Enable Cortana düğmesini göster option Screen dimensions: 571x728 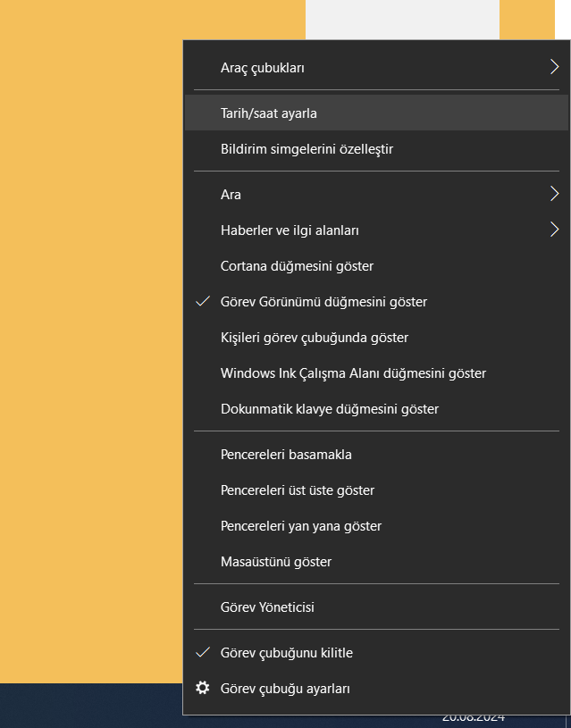pos(376,266)
